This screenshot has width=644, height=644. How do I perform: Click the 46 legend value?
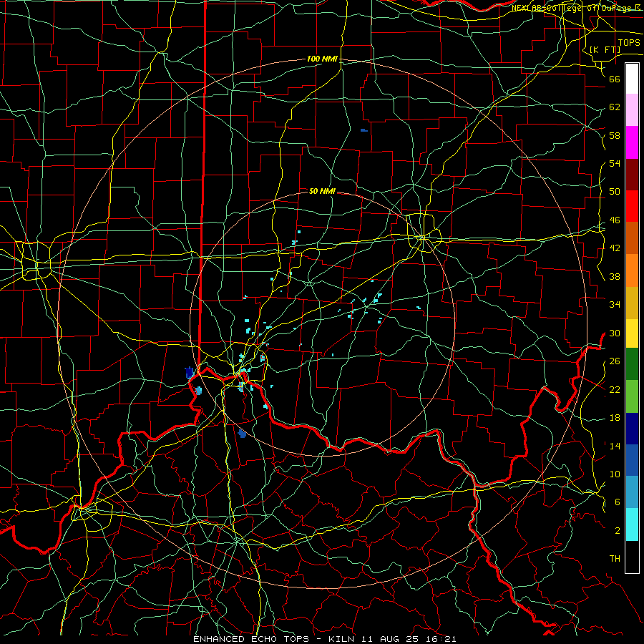point(615,220)
